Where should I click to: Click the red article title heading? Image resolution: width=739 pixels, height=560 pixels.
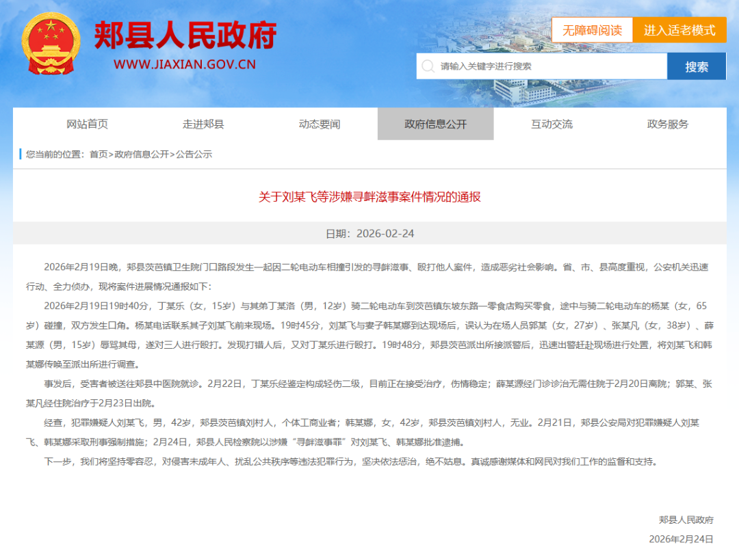pyautogui.click(x=369, y=197)
